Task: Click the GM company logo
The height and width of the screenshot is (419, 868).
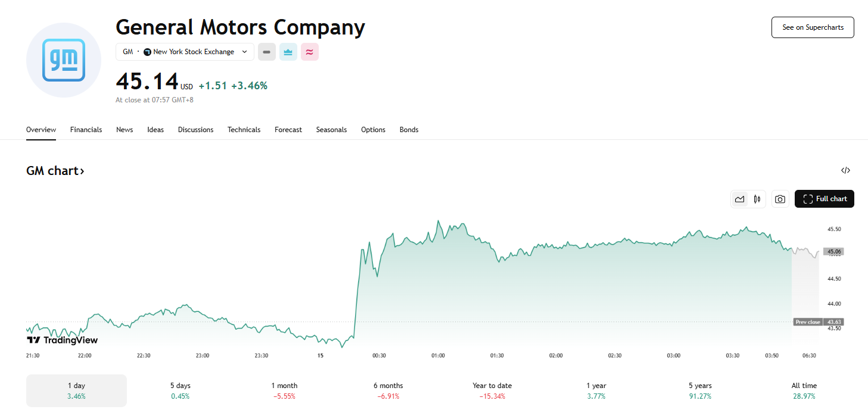Action: (x=64, y=60)
